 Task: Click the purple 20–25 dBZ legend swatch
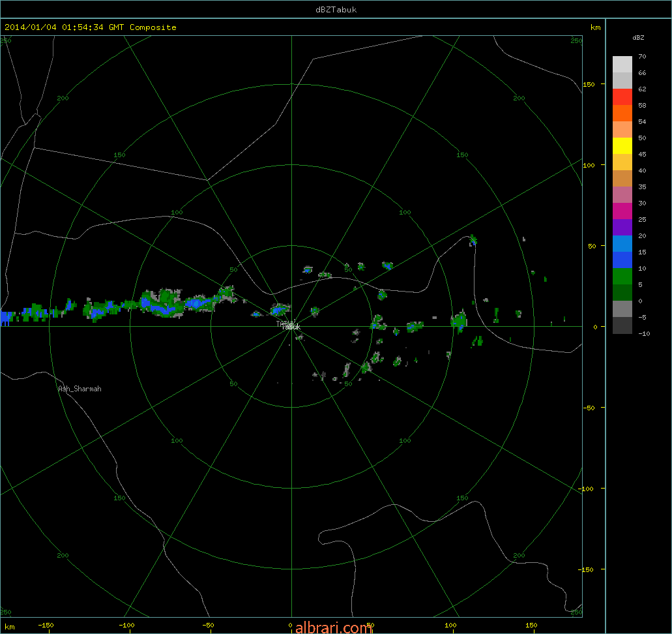point(622,228)
